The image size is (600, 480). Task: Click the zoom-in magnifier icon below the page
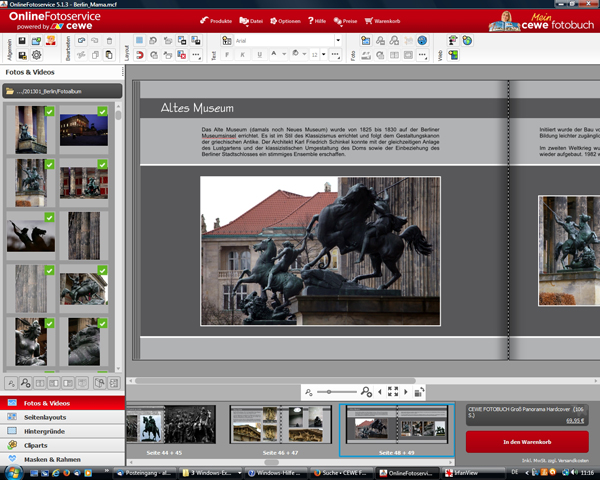click(x=367, y=392)
